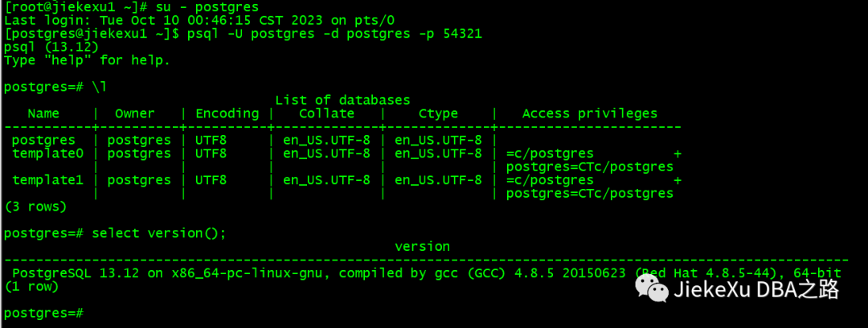Click the Owner column header
Image resolution: width=868 pixels, height=328 pixels.
tap(134, 113)
